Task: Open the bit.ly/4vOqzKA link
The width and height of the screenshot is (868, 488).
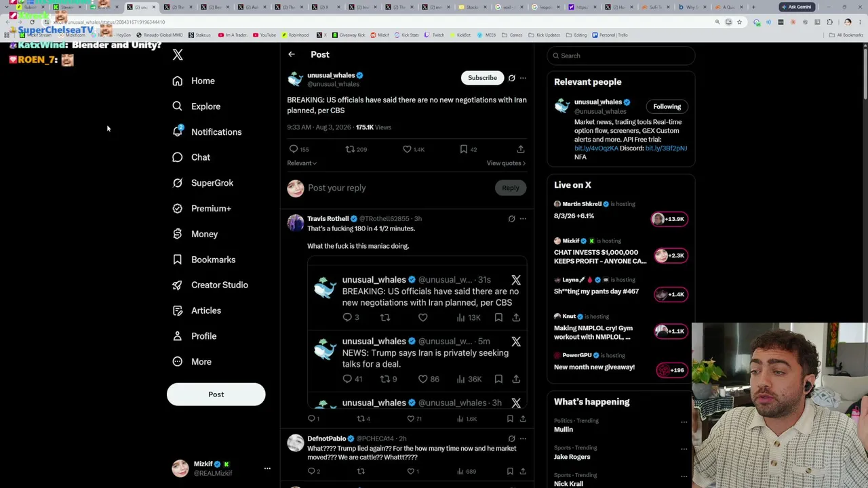Action: coord(596,148)
